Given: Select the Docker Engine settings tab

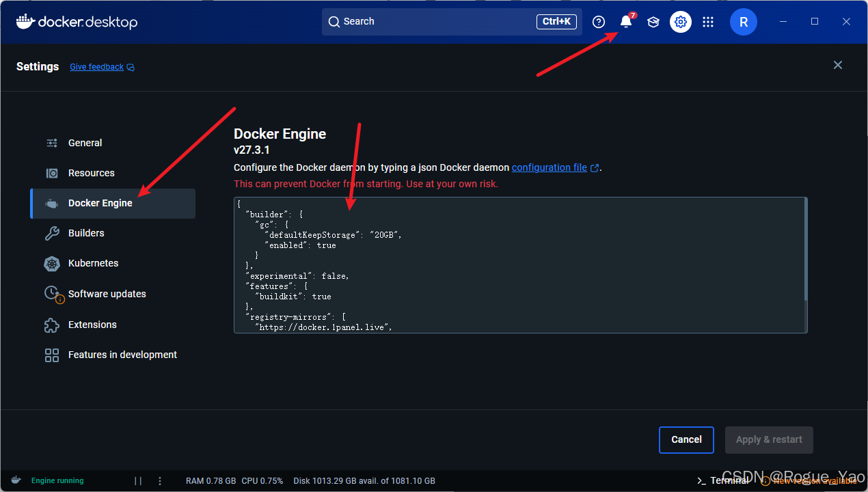Looking at the screenshot, I should (113, 203).
